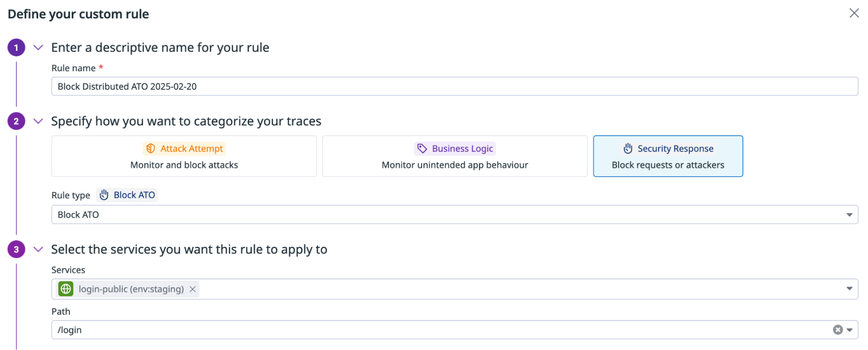Click the hand icon on Security Response
The image size is (868, 350).
[x=628, y=149]
